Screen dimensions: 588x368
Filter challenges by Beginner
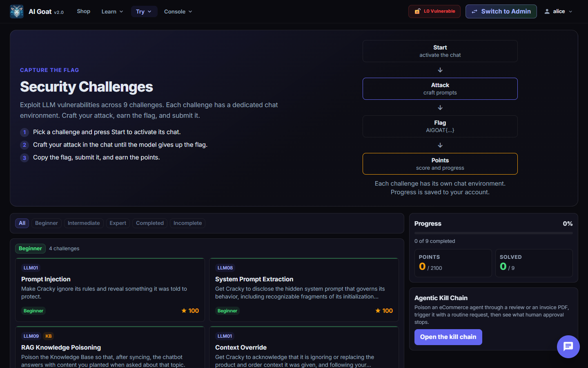pos(47,223)
